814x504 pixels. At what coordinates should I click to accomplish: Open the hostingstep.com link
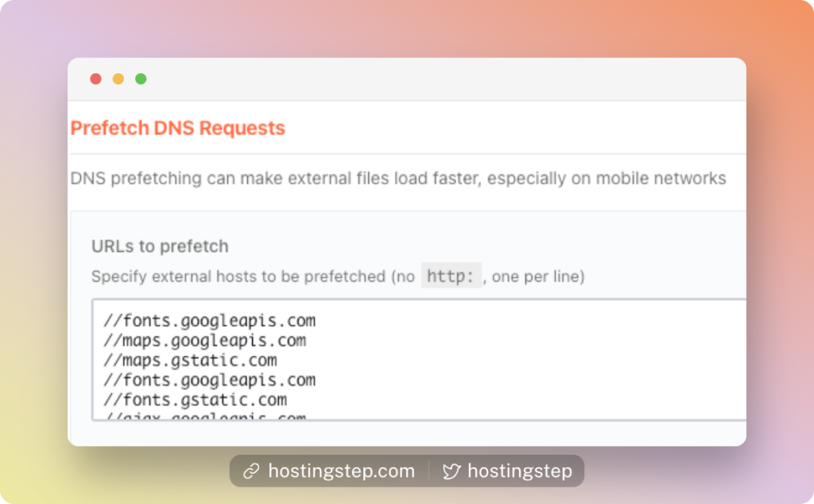[x=341, y=471]
